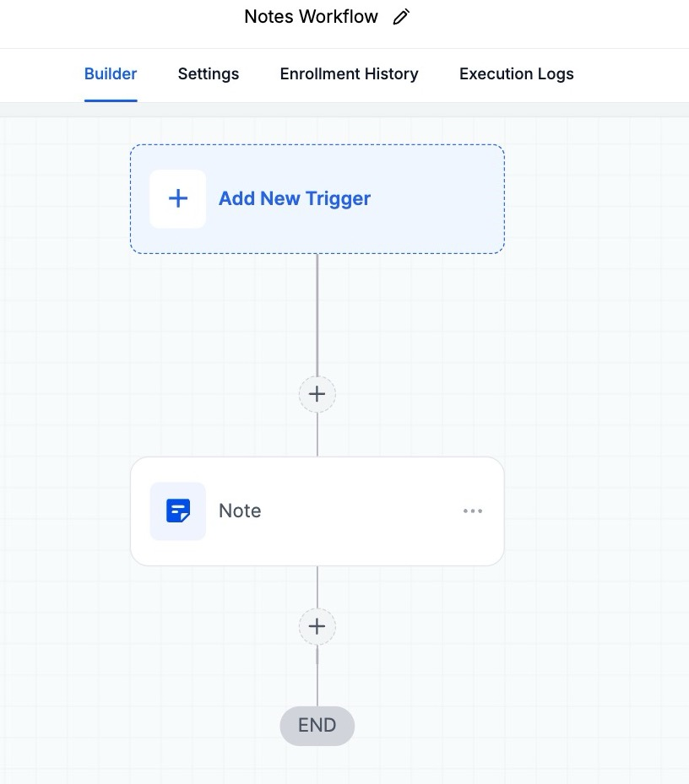View the Execution Logs tab
The height and width of the screenshot is (784, 689).
pyautogui.click(x=516, y=74)
